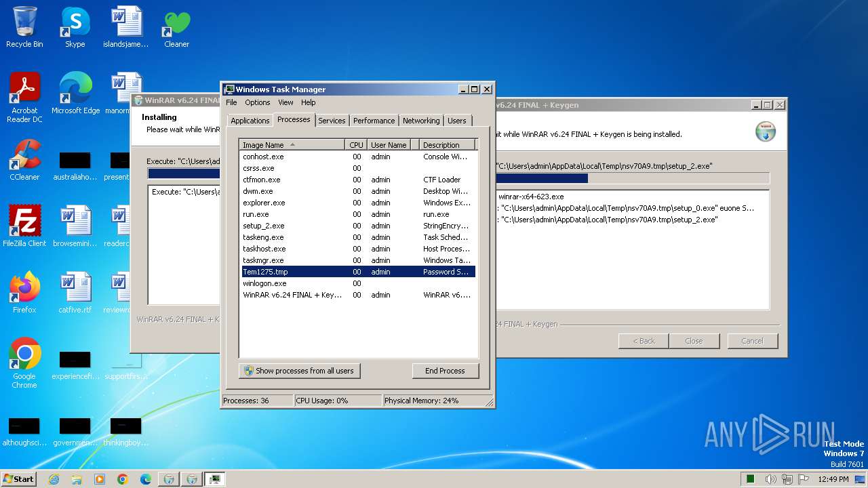This screenshot has width=868, height=488.
Task: Open australiaho… desktop file
Action: tap(75, 167)
